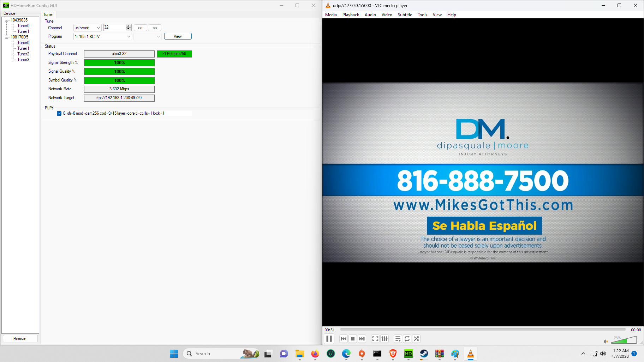Open HDHomeRun HD icon in taskbar
Screen dimensions: 644x362
pos(409,354)
